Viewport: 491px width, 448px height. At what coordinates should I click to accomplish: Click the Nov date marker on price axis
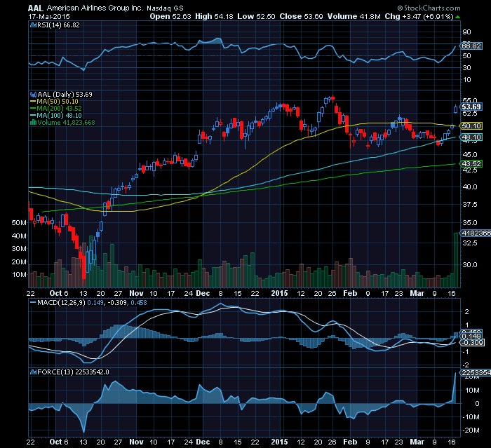[136, 293]
